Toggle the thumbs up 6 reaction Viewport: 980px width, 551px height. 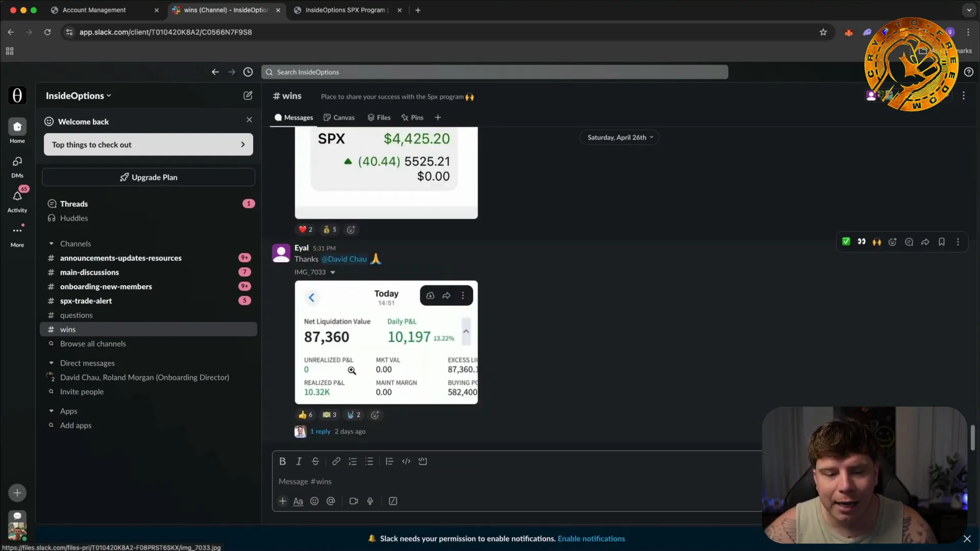tap(306, 415)
